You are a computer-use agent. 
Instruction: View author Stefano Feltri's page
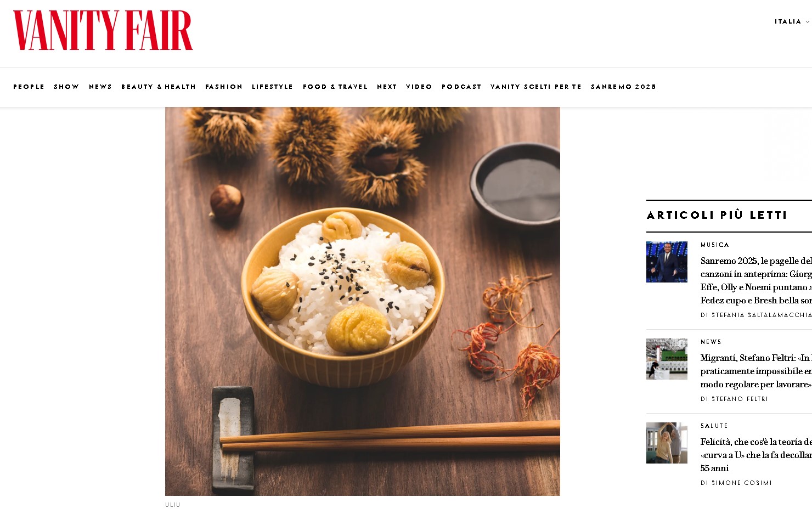[x=740, y=399]
